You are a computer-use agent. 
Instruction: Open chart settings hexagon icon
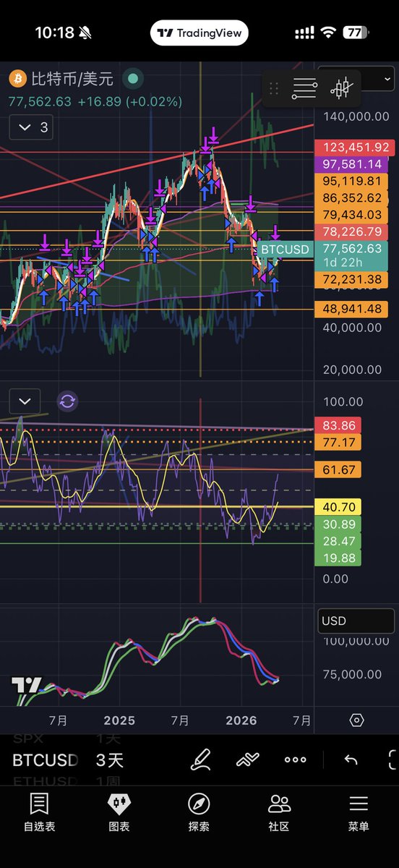(356, 720)
